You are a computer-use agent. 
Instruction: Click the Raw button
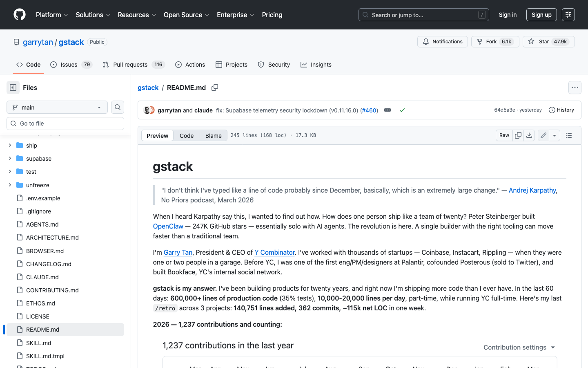[504, 135]
